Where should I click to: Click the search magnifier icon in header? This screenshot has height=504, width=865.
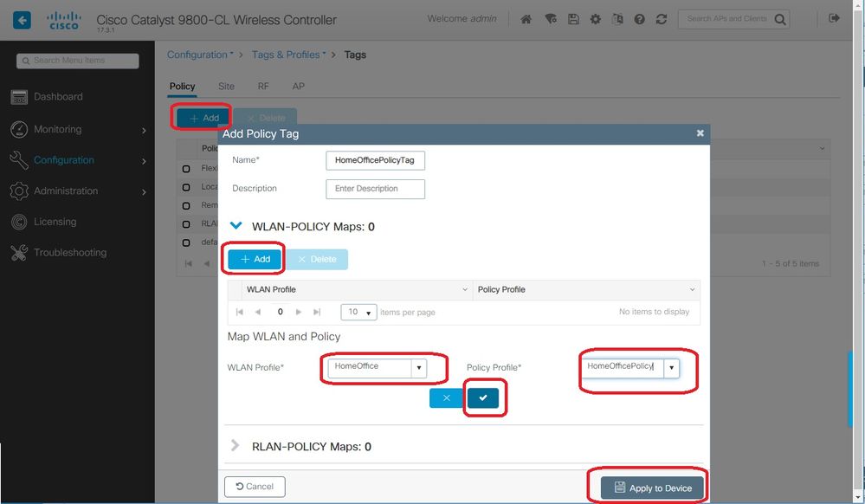[x=780, y=20]
